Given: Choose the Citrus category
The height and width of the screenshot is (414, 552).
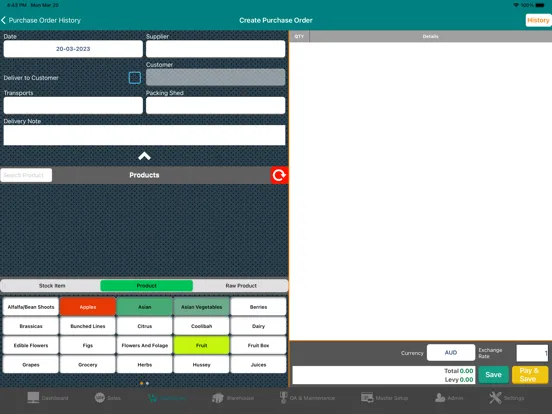Looking at the screenshot, I should click(145, 326).
